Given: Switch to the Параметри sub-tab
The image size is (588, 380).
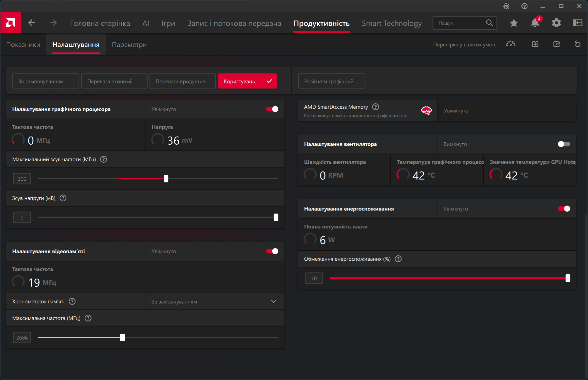Looking at the screenshot, I should 129,45.
